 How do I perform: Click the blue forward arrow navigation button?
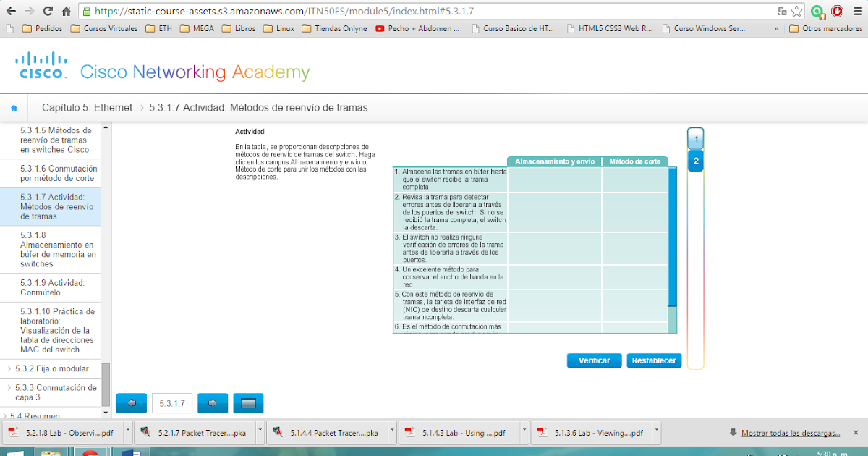click(212, 403)
